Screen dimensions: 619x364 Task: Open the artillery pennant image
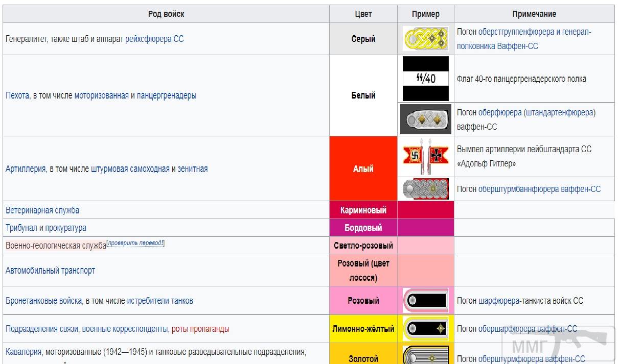tap(425, 156)
